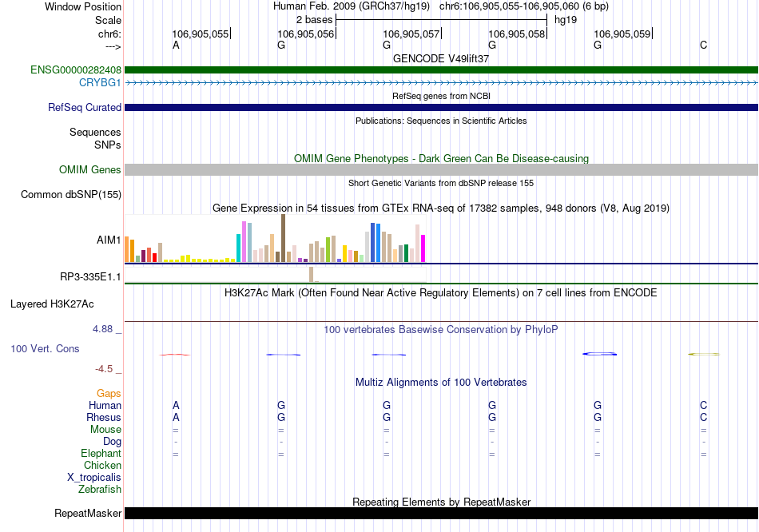Viewport: 759px width, 532px height.
Task: Click the H3K27Ac Mark track title
Action: [x=441, y=293]
